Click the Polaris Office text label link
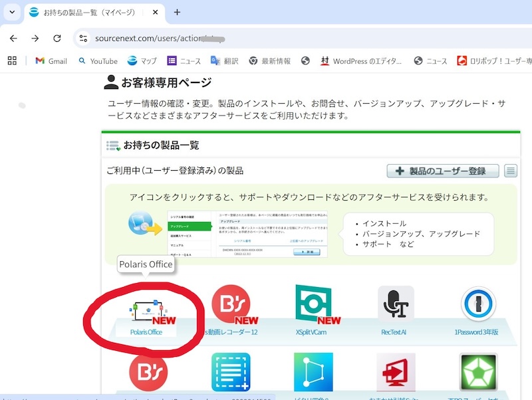The height and width of the screenshot is (400, 532). click(146, 332)
